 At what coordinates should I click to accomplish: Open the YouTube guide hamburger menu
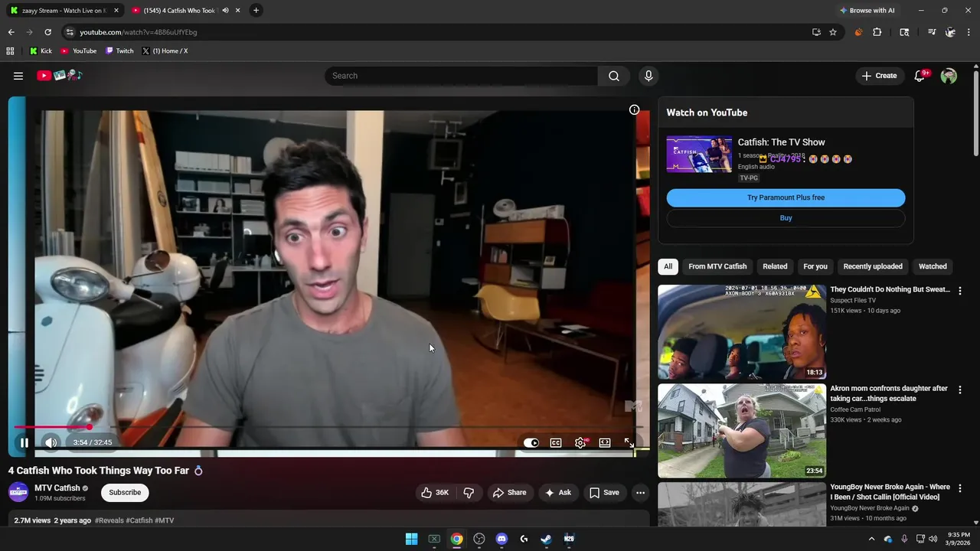pyautogui.click(x=18, y=76)
